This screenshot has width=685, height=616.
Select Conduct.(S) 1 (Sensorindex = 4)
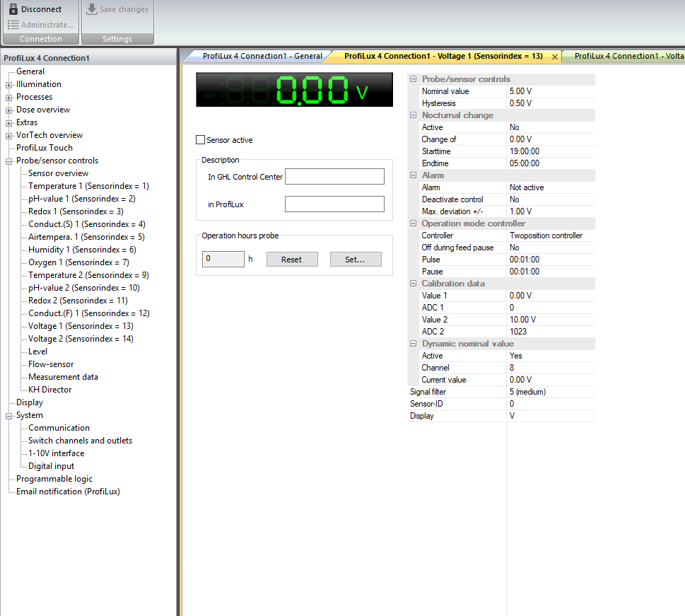87,224
